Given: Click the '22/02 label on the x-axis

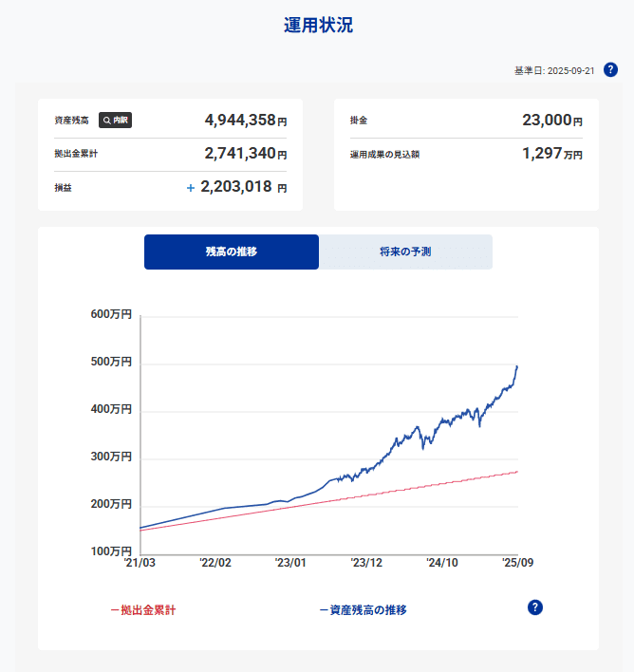Looking at the screenshot, I should (x=215, y=563).
